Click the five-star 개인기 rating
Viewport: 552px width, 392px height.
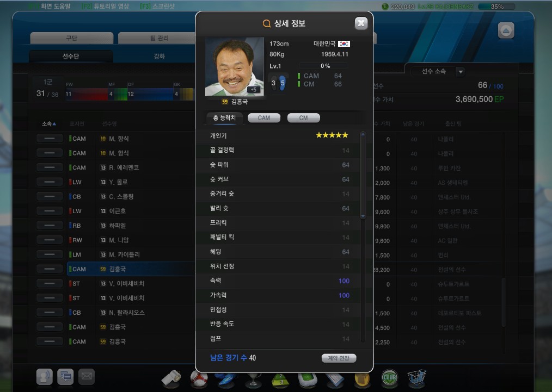click(332, 135)
